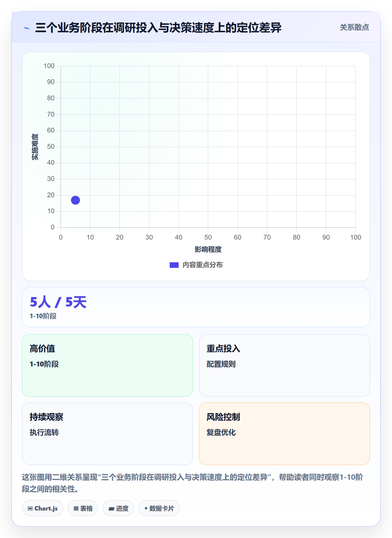Toggle the 内容重点分布 legend color swatch
392x538 pixels.
click(174, 265)
